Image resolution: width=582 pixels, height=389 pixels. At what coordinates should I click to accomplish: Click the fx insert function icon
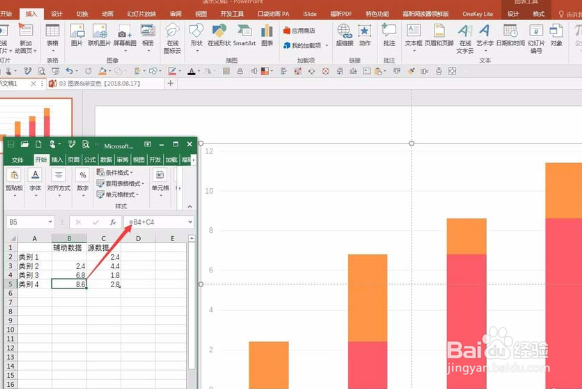coord(113,222)
